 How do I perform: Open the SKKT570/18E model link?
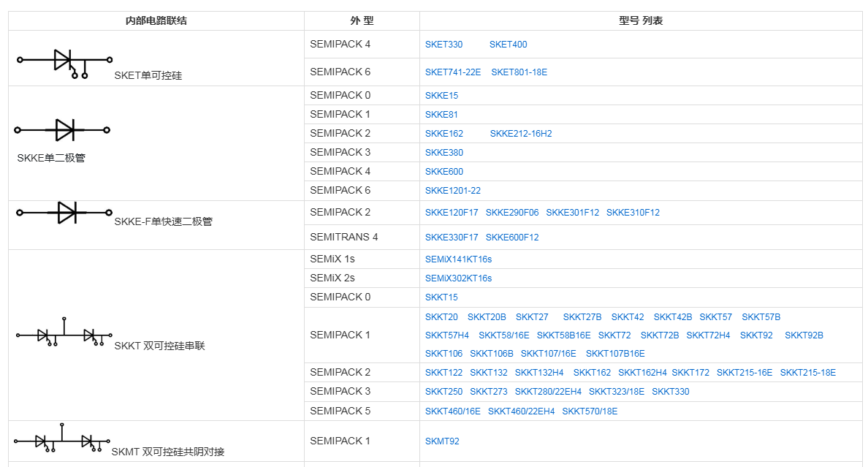click(590, 411)
